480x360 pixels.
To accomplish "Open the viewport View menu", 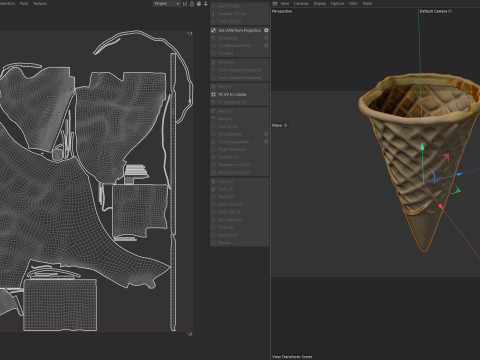I will coord(285,4).
